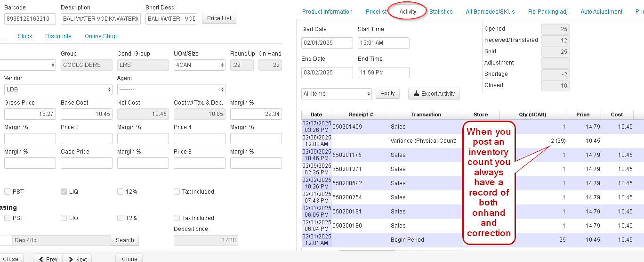The height and width of the screenshot is (262, 644).
Task: Click the Price 4 input field
Action: 200,139
